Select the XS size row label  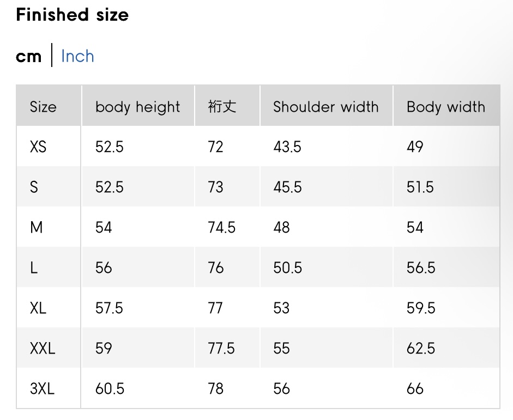point(38,147)
